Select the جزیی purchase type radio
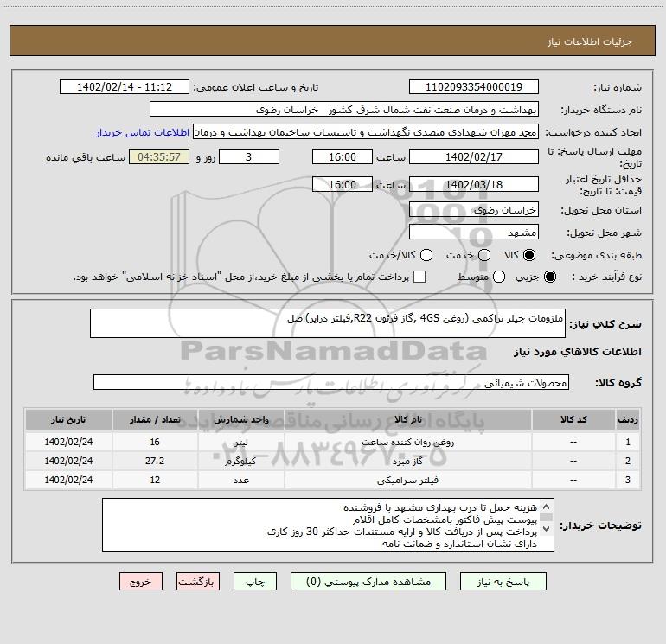Screen dimensions: 666x644 click(x=550, y=277)
